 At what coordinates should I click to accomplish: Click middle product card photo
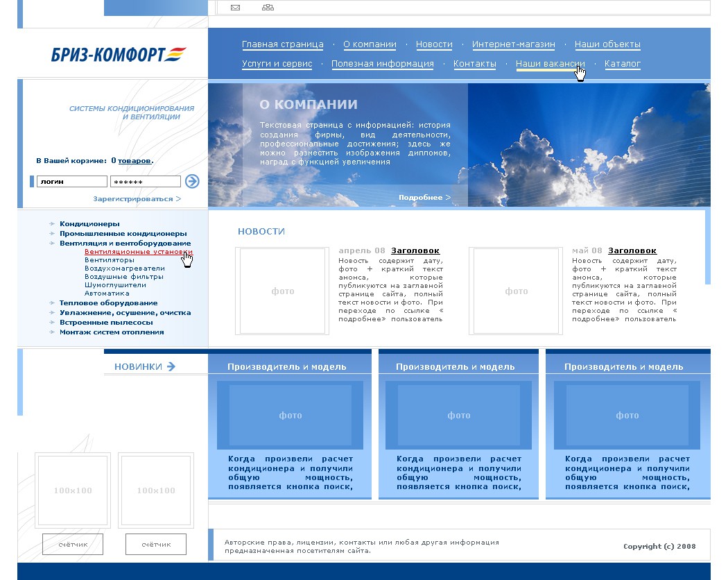[459, 415]
